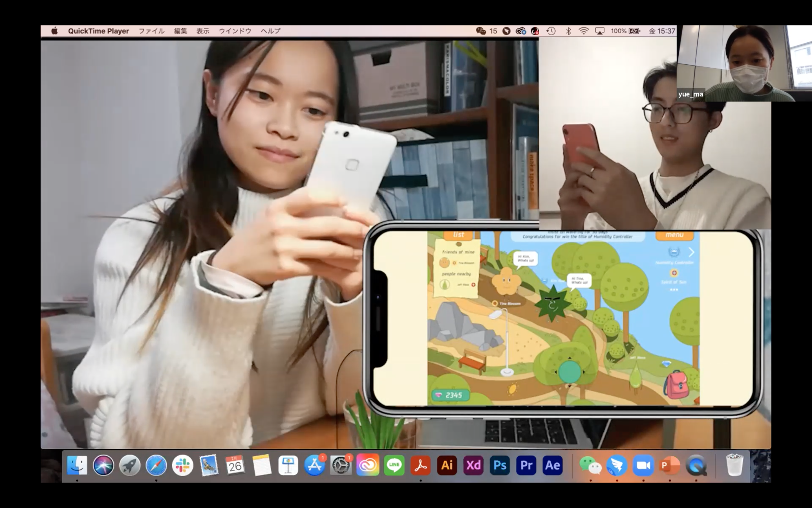This screenshot has height=508, width=812.
Task: Tap the 'Hi Tina, Whats up!' speech bubble
Action: click(579, 281)
